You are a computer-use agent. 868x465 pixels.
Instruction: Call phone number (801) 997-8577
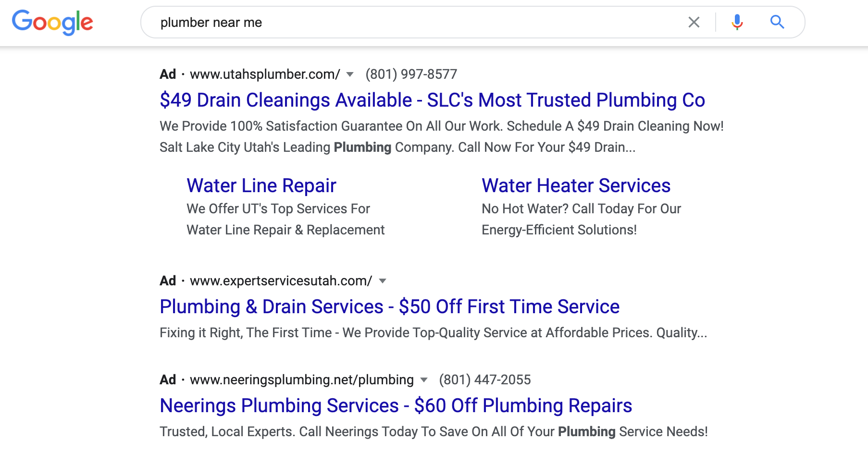coord(411,74)
